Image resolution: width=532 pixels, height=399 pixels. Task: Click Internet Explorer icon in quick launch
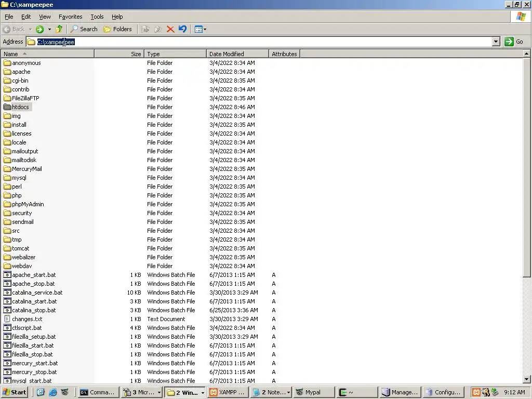point(52,392)
